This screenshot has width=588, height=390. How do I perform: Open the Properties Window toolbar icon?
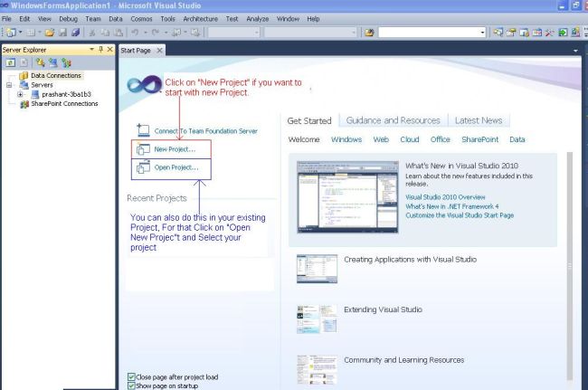point(511,33)
